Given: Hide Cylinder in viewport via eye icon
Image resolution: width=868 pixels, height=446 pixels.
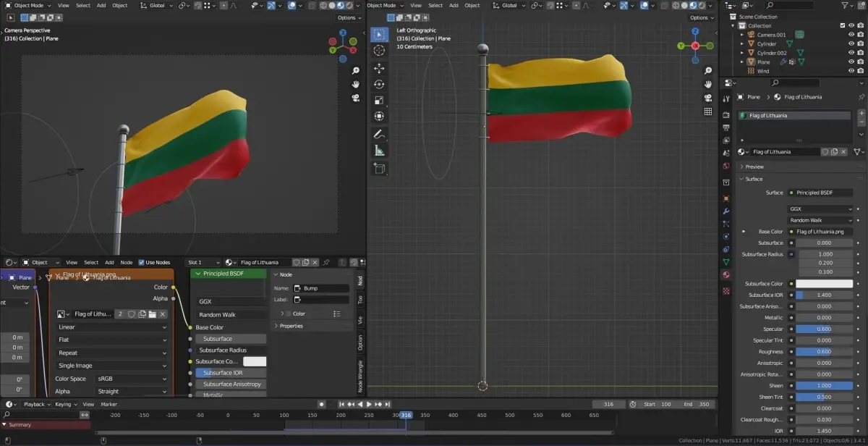Looking at the screenshot, I should click(851, 44).
